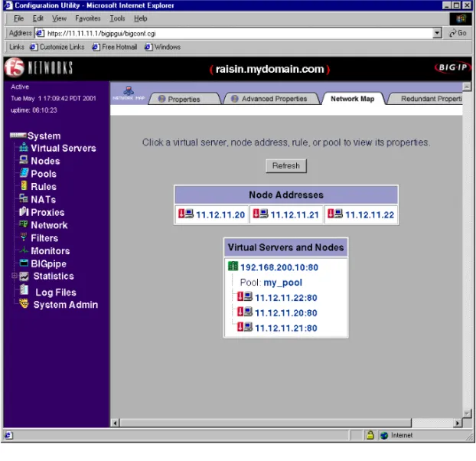Click the URL address field
Image resolution: width=476 pixels, height=461 pixels.
coord(238,33)
